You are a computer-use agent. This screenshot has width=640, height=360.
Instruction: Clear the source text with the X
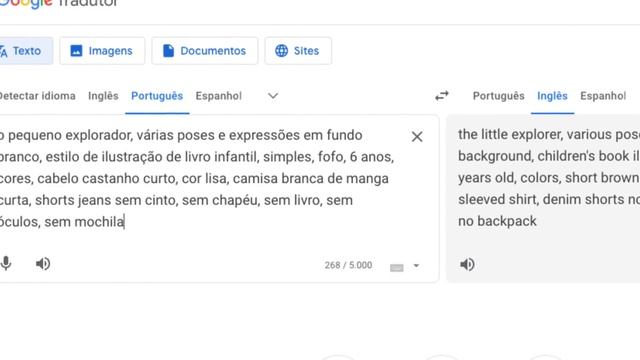click(417, 137)
